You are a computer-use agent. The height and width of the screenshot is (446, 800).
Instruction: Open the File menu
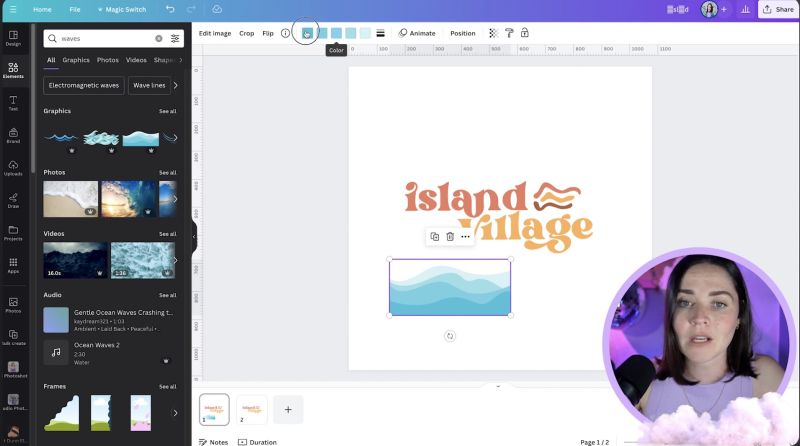[x=75, y=9]
